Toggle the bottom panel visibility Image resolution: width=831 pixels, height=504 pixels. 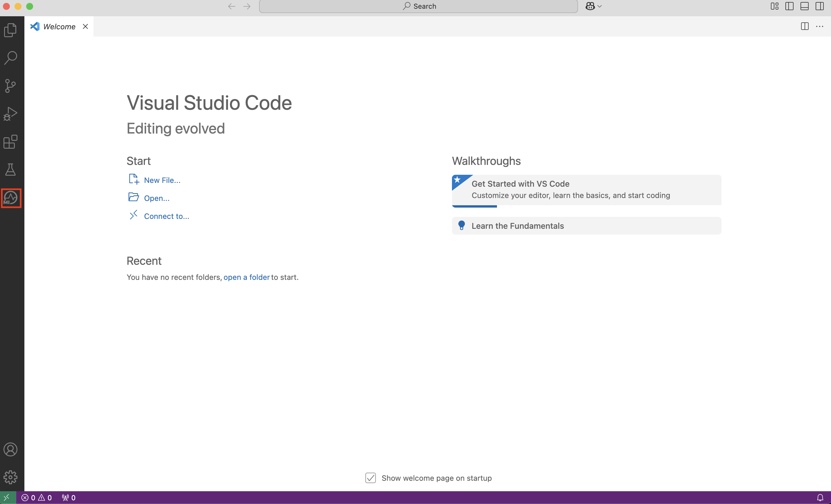pyautogui.click(x=804, y=6)
